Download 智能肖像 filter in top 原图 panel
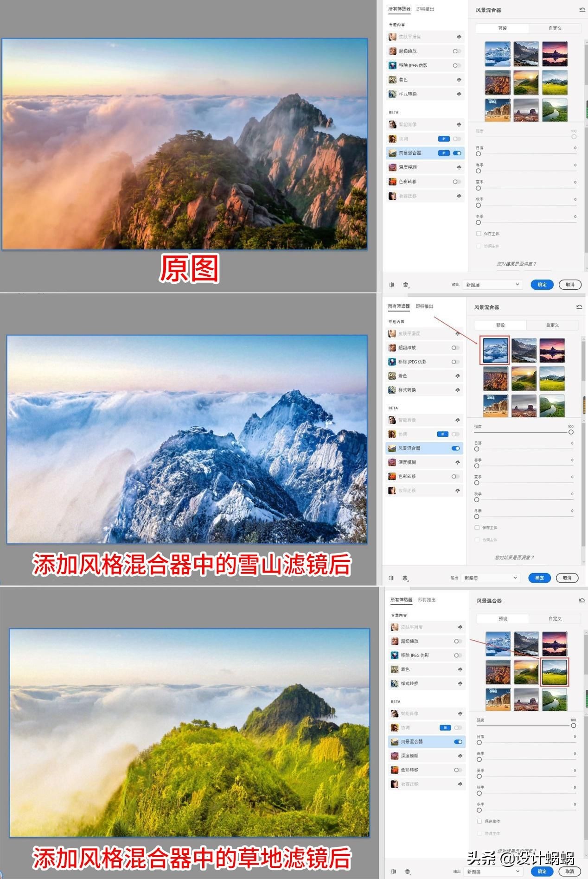588x879 pixels. click(459, 125)
